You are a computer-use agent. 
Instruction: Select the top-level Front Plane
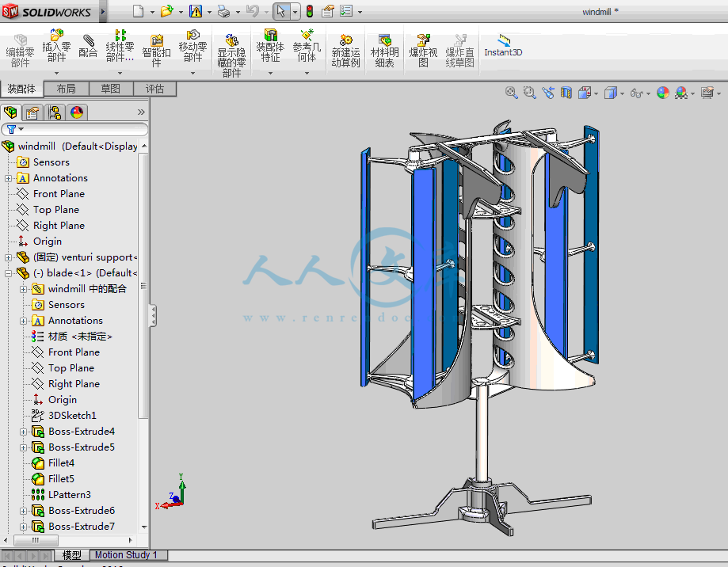click(51, 193)
